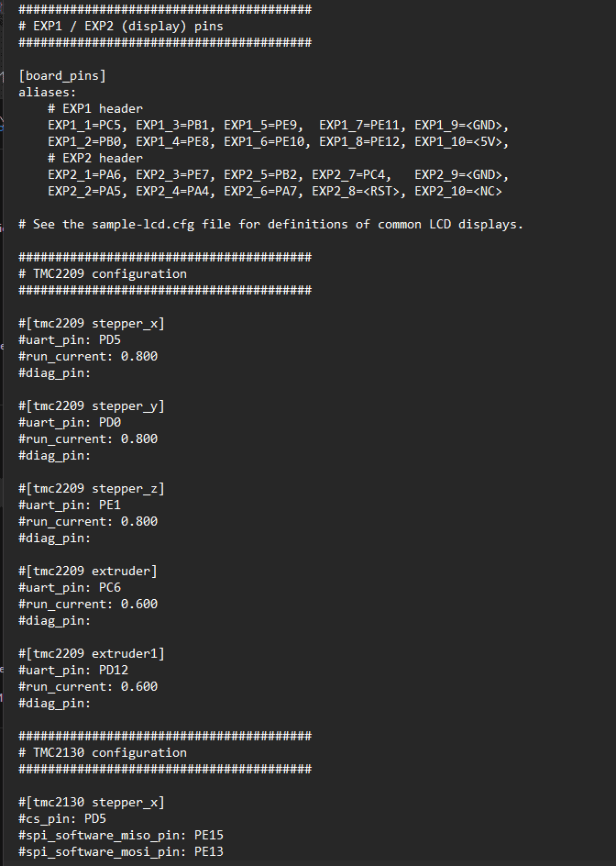The height and width of the screenshot is (866, 616).
Task: Click the EXP1_10=<5V> alias text
Action: pyautogui.click(x=461, y=142)
